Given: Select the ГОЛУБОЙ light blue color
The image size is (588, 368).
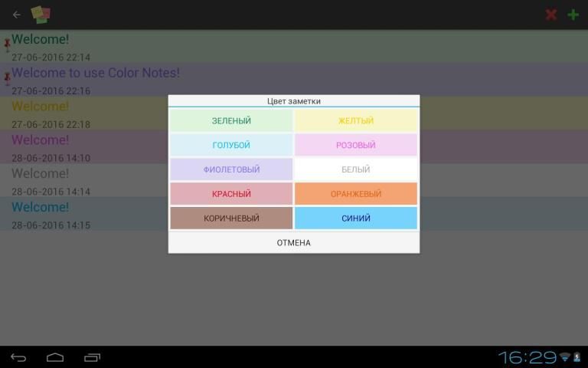Looking at the screenshot, I should (231, 145).
